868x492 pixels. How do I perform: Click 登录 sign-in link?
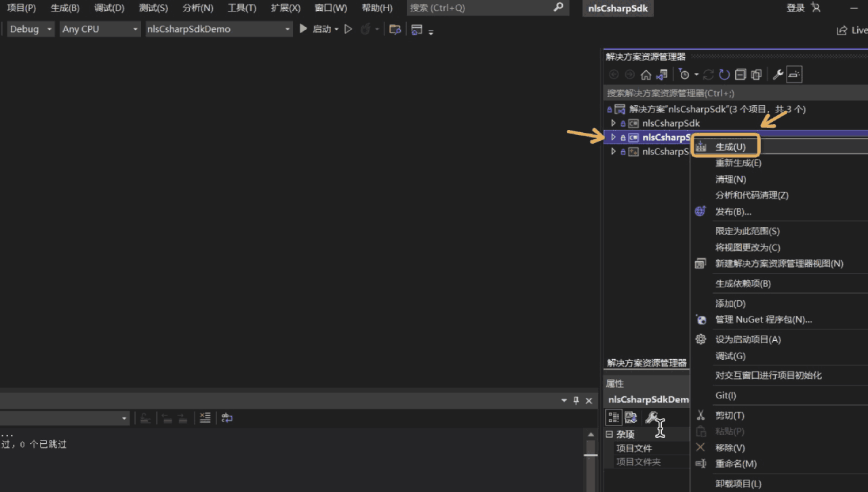tap(795, 7)
